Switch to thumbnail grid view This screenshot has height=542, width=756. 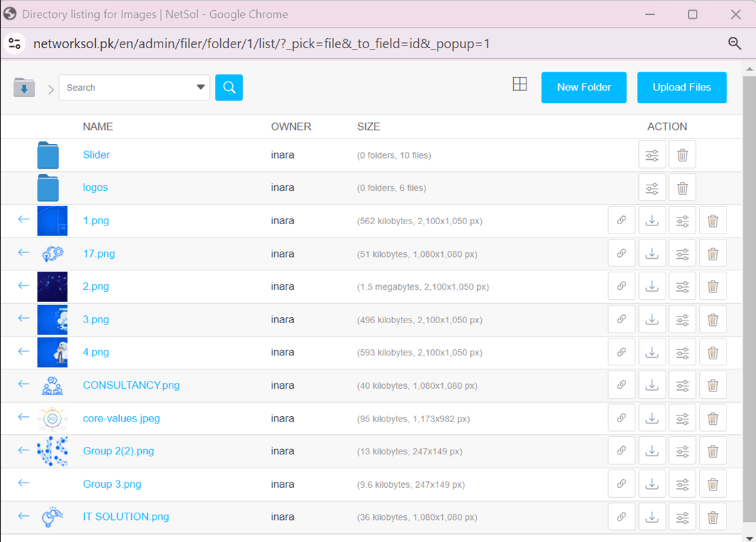point(520,84)
